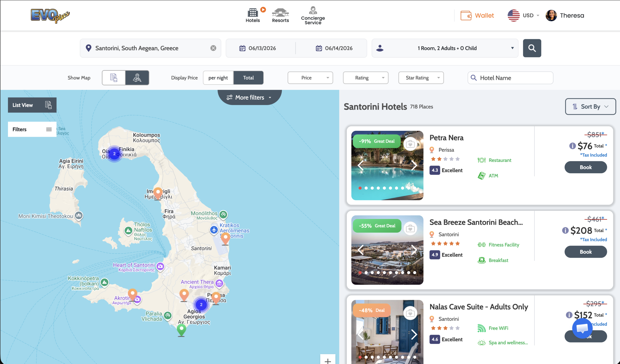
Task: Select the Imerovigli hotel pin
Action: 158,194
